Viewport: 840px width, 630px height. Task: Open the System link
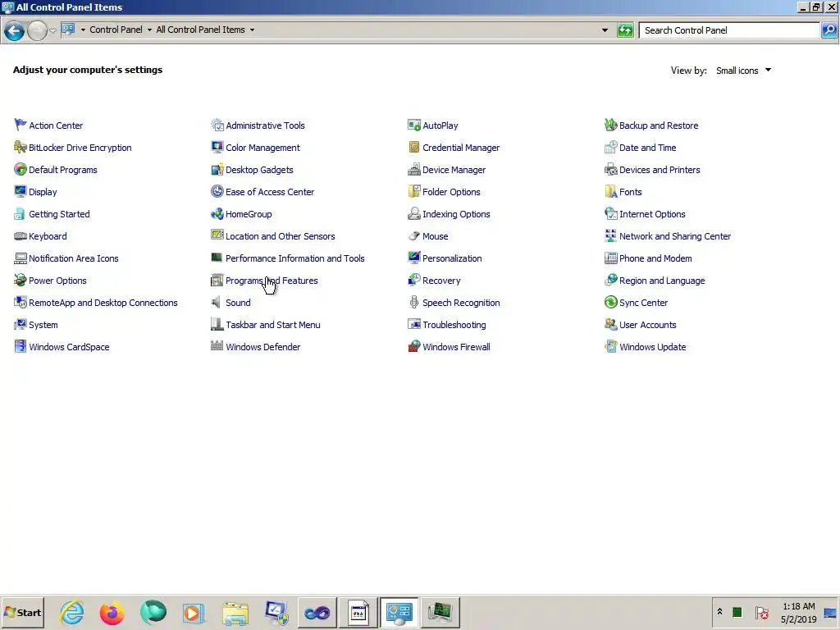click(x=43, y=325)
